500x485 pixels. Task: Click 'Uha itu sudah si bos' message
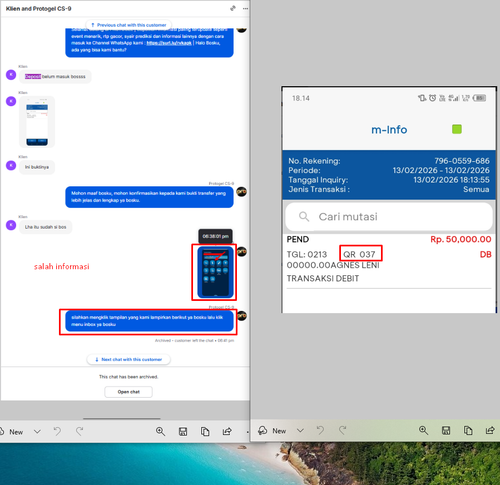(46, 227)
